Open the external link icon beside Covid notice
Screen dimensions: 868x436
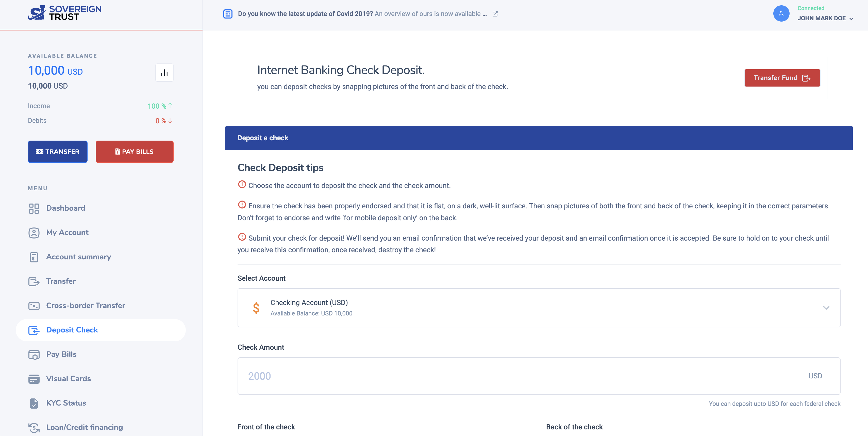click(495, 14)
